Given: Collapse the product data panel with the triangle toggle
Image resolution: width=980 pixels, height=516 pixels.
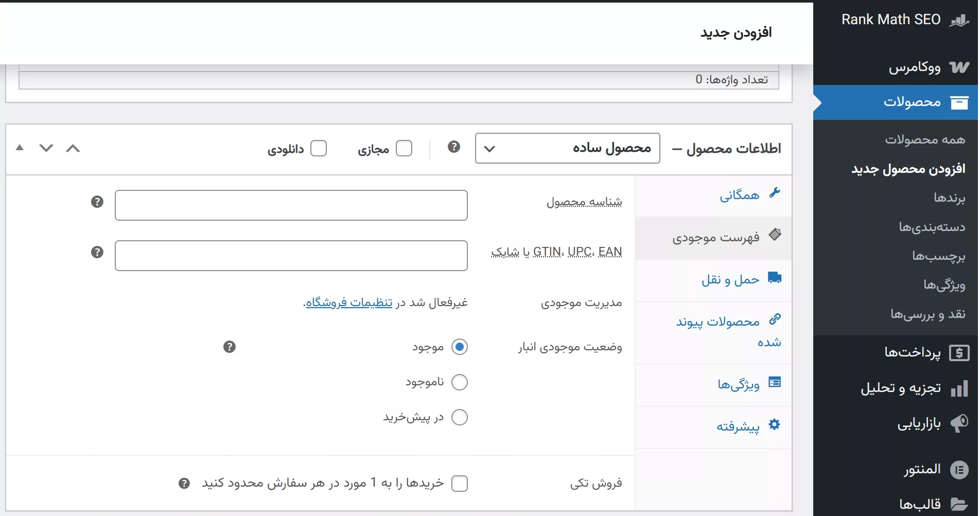Looking at the screenshot, I should point(20,148).
